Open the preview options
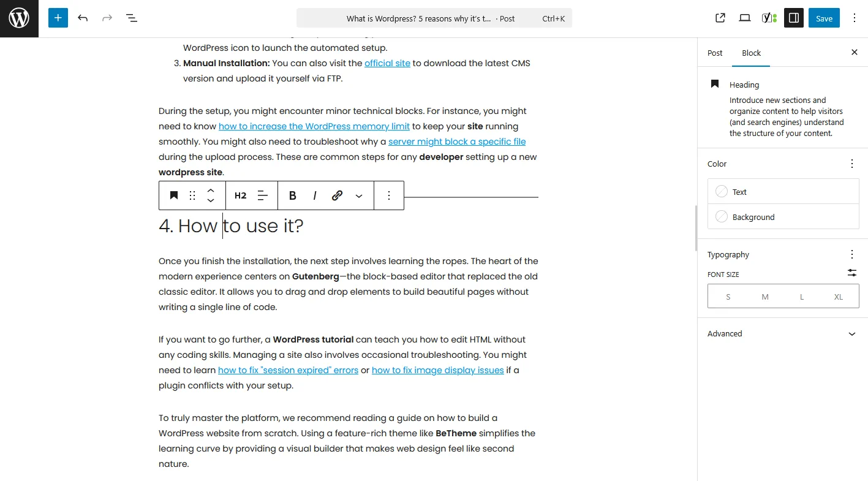 point(744,18)
